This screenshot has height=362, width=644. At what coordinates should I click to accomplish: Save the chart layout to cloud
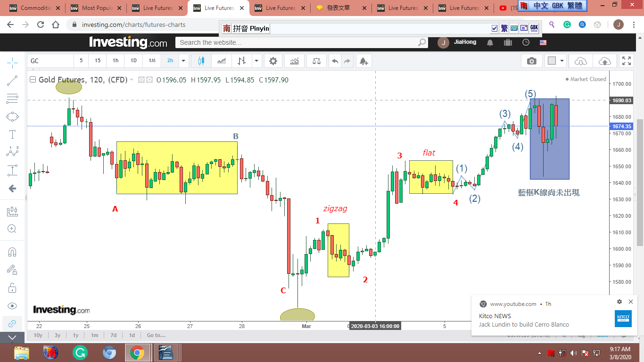click(604, 61)
